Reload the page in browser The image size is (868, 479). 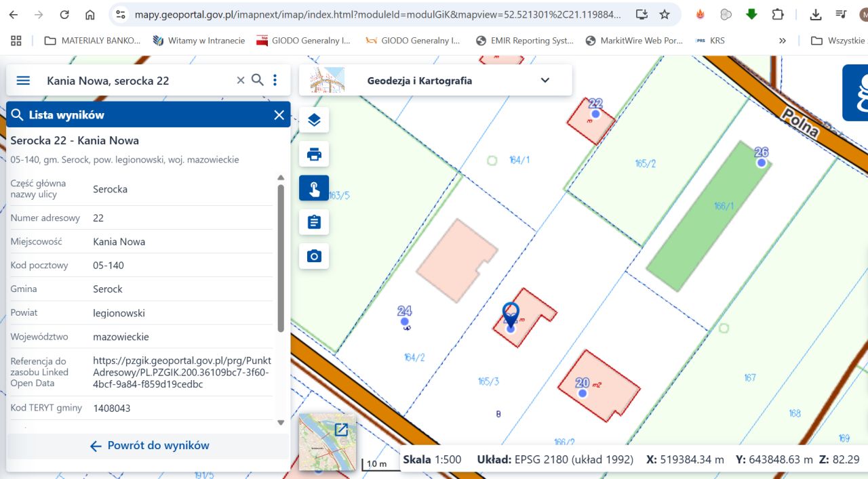point(64,15)
